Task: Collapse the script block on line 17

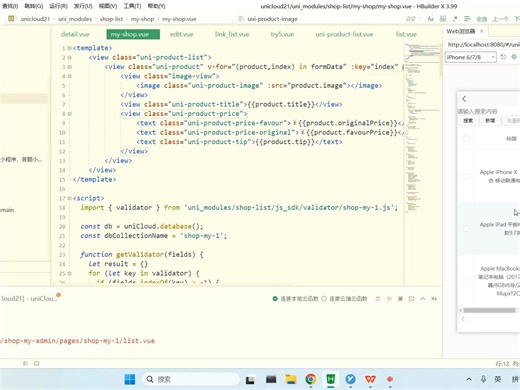Action: point(69,198)
